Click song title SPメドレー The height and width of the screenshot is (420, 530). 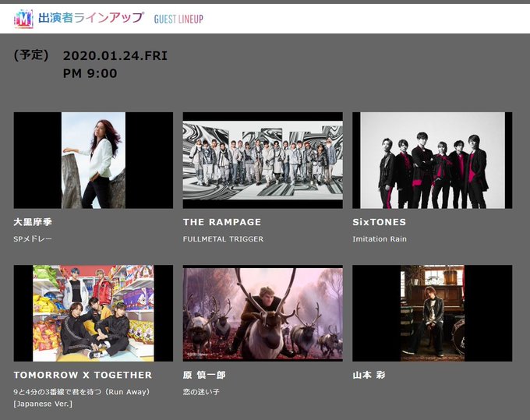point(33,239)
